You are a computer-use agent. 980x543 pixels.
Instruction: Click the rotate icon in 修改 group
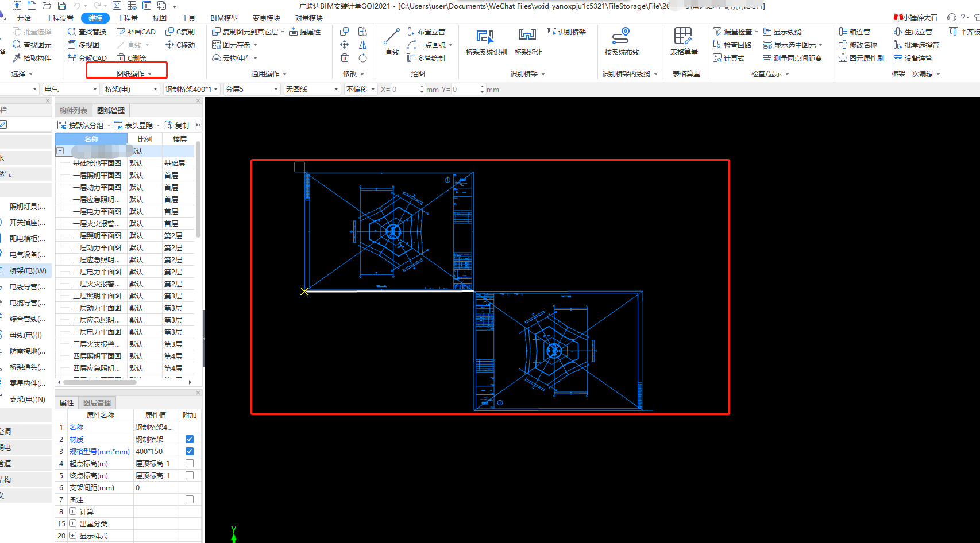pyautogui.click(x=362, y=58)
